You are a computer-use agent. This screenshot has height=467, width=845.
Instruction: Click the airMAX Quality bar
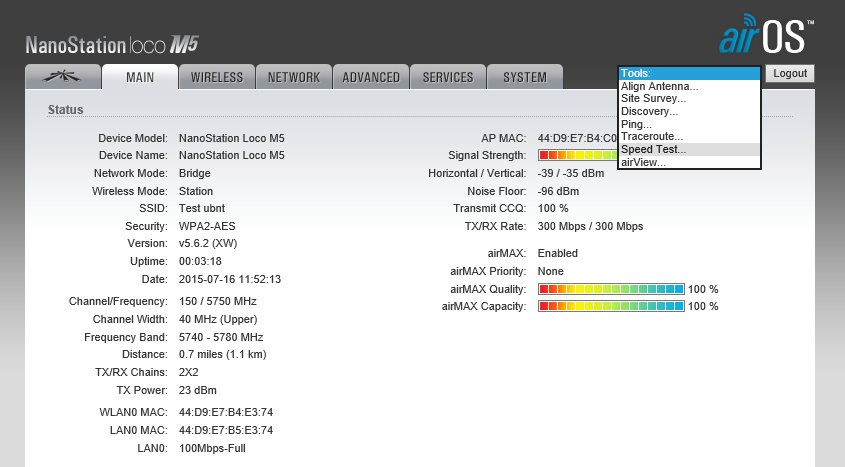pyautogui.click(x=611, y=290)
